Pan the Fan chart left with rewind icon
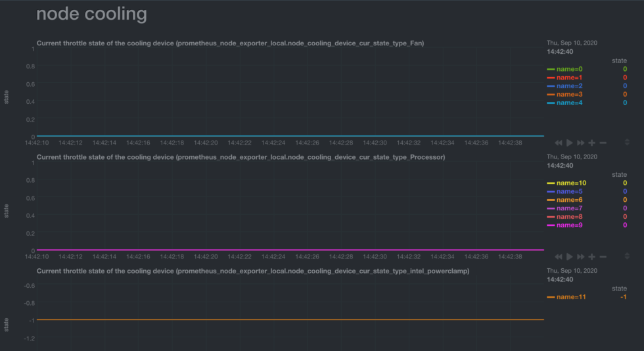Viewport: 644px width, 351px height. pos(558,143)
